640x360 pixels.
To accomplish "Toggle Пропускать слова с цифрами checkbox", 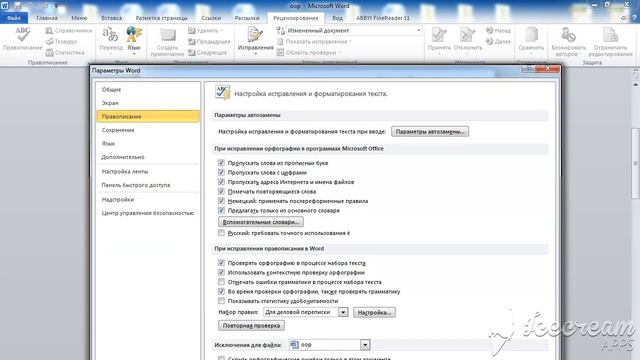I will pos(221,172).
